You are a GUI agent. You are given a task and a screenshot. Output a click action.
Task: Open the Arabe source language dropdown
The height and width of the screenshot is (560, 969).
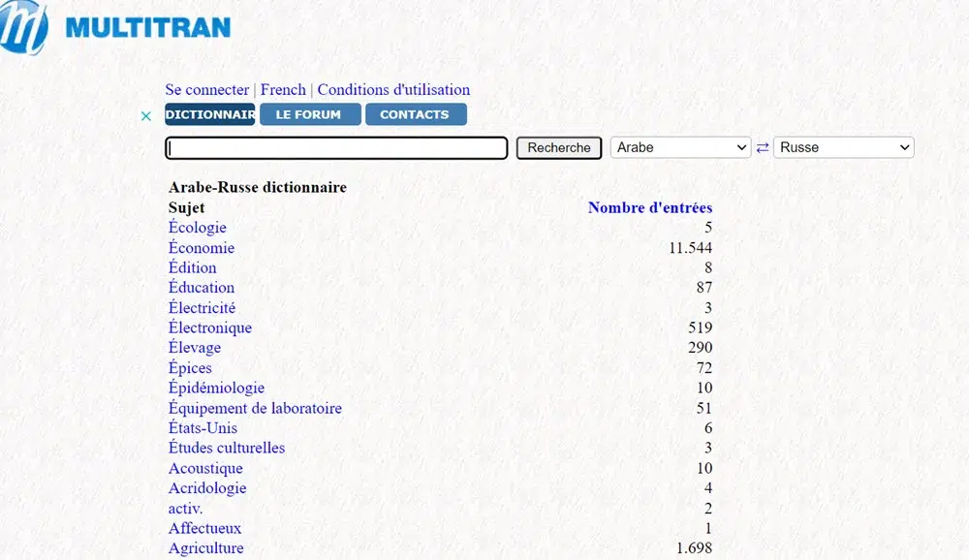point(680,147)
